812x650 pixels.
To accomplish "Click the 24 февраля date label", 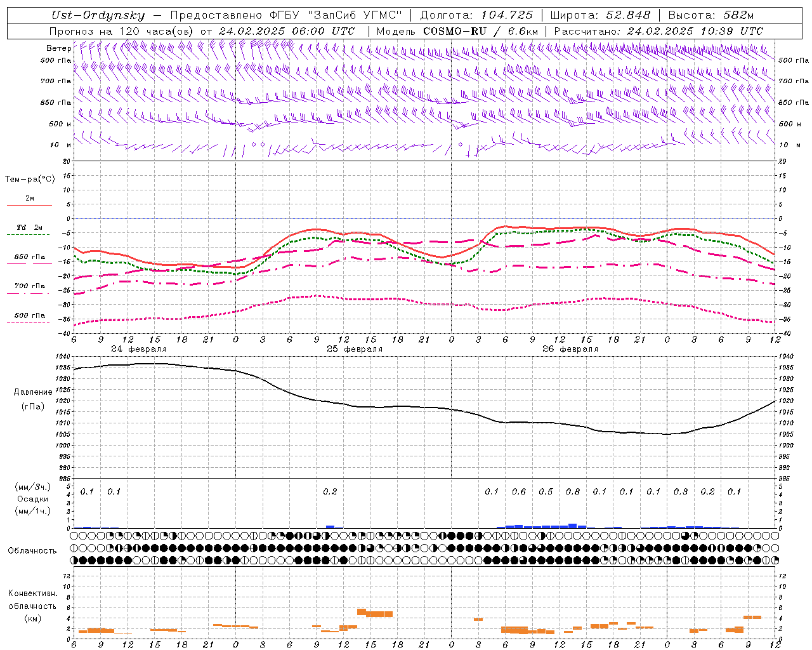I will point(139,349).
